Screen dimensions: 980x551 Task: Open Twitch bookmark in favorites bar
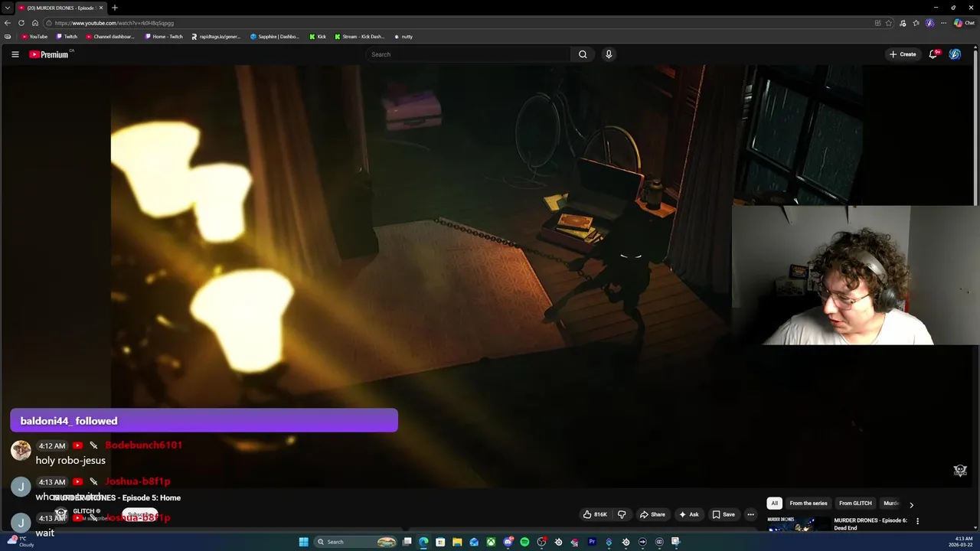[67, 37]
